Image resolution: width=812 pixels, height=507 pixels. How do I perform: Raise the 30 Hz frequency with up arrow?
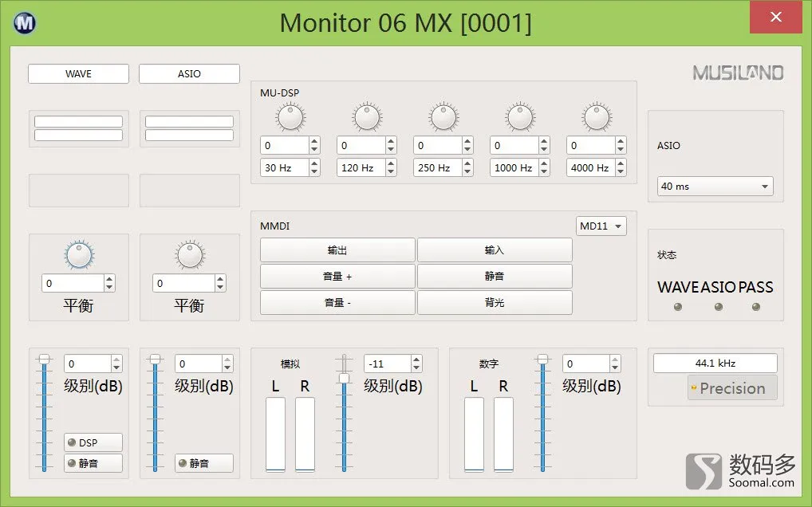314,163
